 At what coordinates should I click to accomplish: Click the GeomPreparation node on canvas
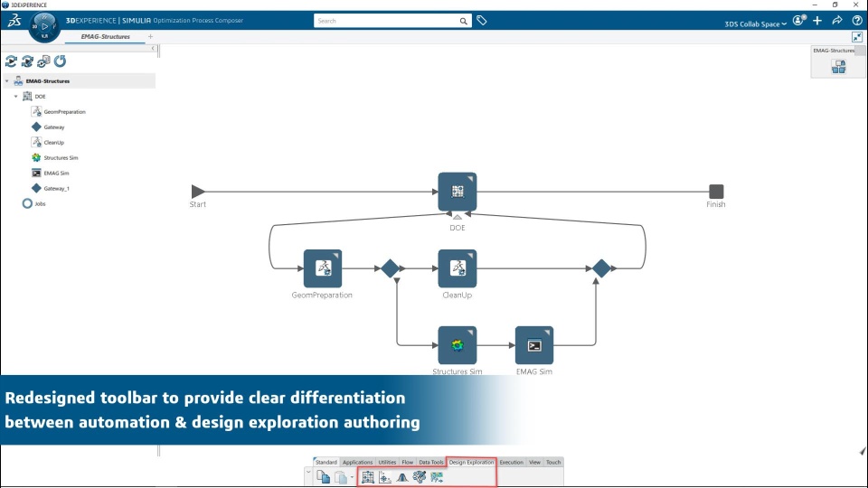click(323, 268)
